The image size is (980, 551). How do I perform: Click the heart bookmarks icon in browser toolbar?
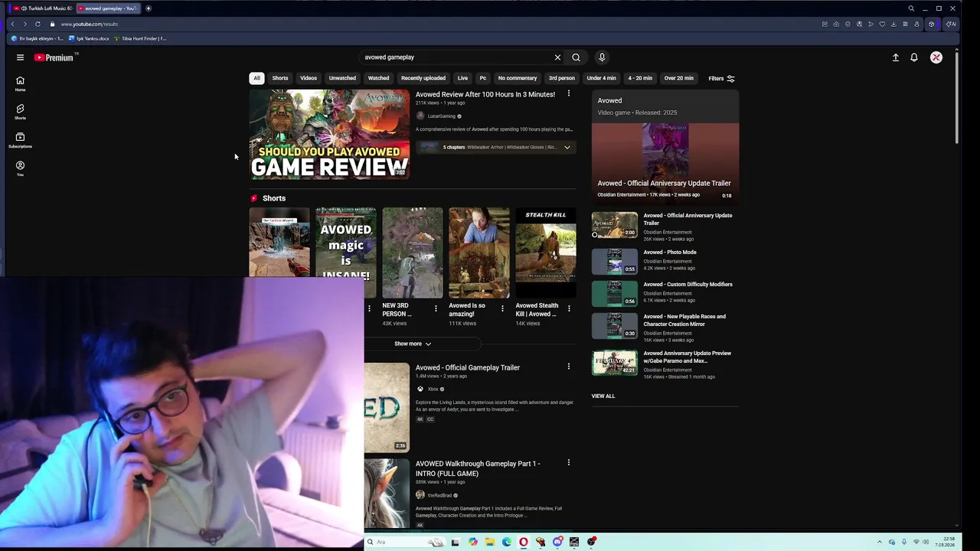(x=882, y=24)
